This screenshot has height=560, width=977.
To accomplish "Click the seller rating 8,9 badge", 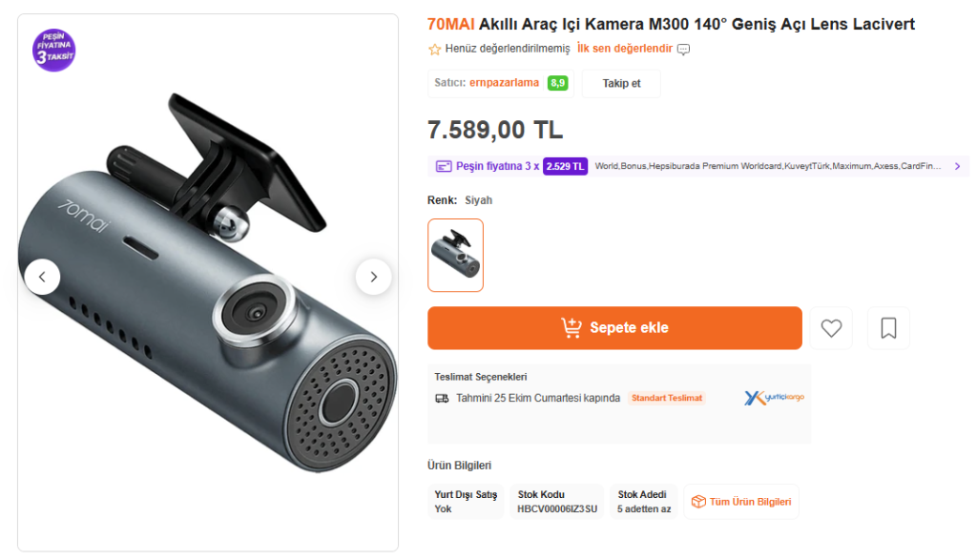I will [x=557, y=83].
